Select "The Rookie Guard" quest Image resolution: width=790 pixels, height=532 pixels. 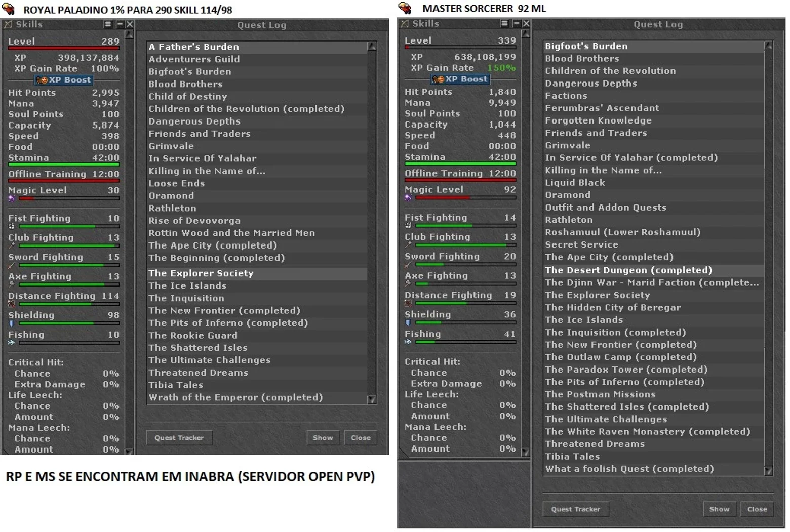click(257, 335)
